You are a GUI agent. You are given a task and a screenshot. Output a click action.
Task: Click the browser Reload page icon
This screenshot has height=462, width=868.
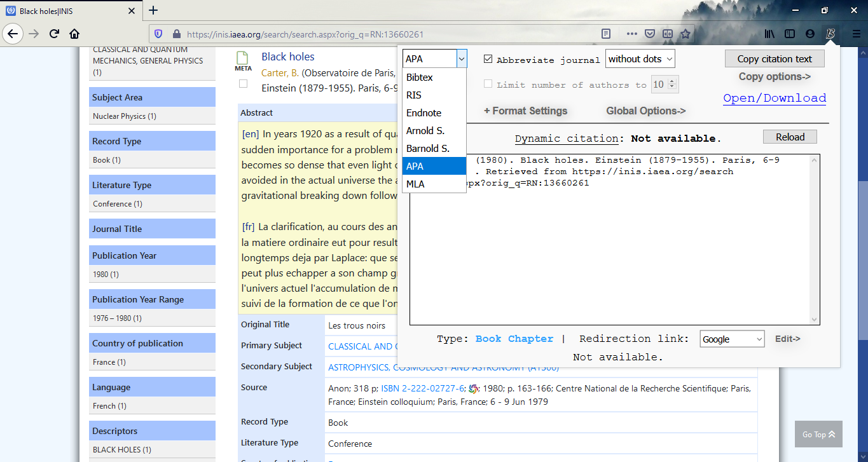(55, 34)
